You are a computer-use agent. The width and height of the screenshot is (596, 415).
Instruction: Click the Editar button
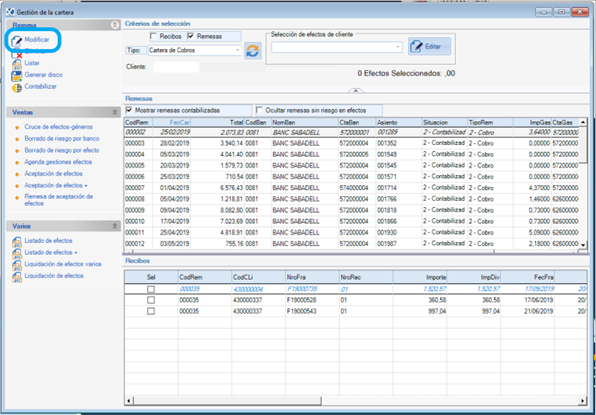[430, 46]
